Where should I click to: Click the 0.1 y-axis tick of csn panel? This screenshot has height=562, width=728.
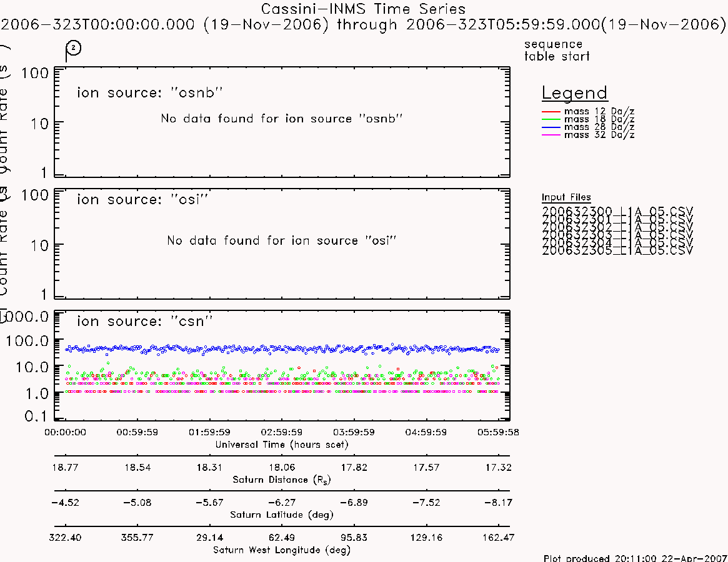click(x=36, y=416)
